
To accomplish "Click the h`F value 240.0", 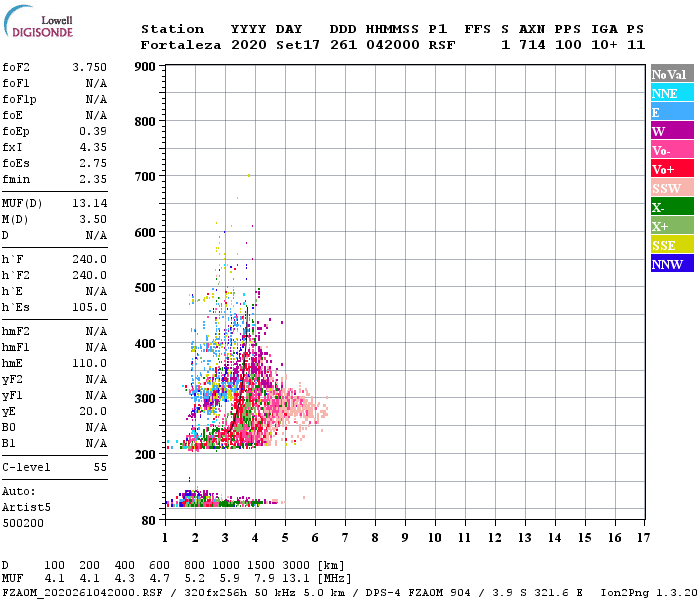I will click(89, 259).
